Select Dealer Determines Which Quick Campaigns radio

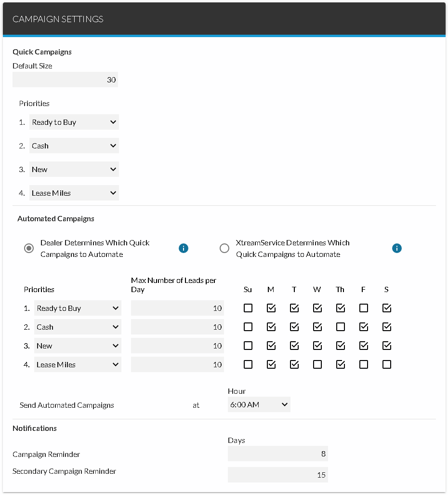click(29, 248)
